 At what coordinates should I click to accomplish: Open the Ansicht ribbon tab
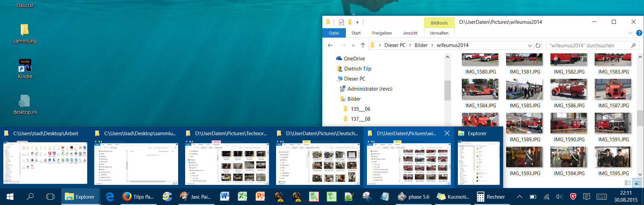tap(410, 33)
